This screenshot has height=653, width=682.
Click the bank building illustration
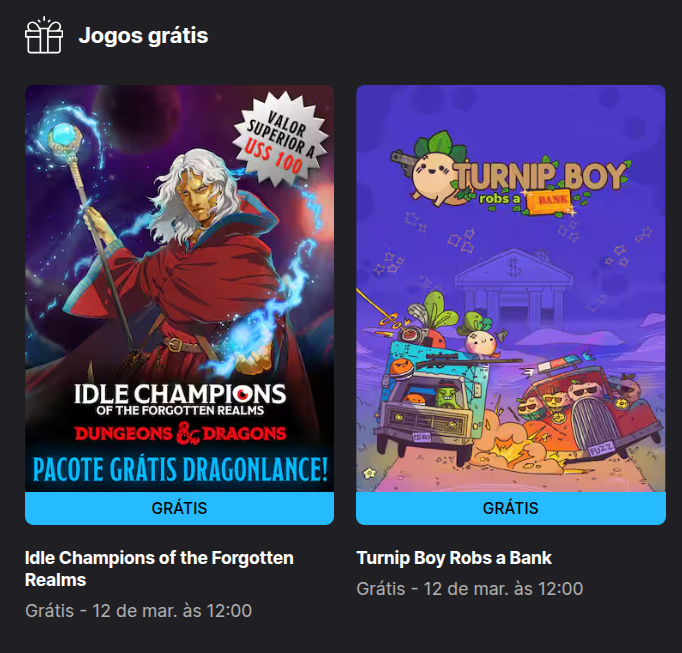tap(514, 281)
